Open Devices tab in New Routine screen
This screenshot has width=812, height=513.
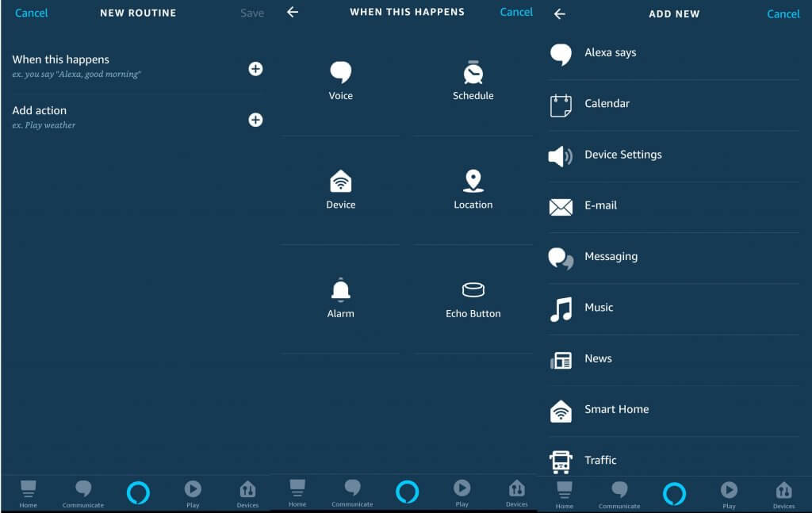[247, 494]
